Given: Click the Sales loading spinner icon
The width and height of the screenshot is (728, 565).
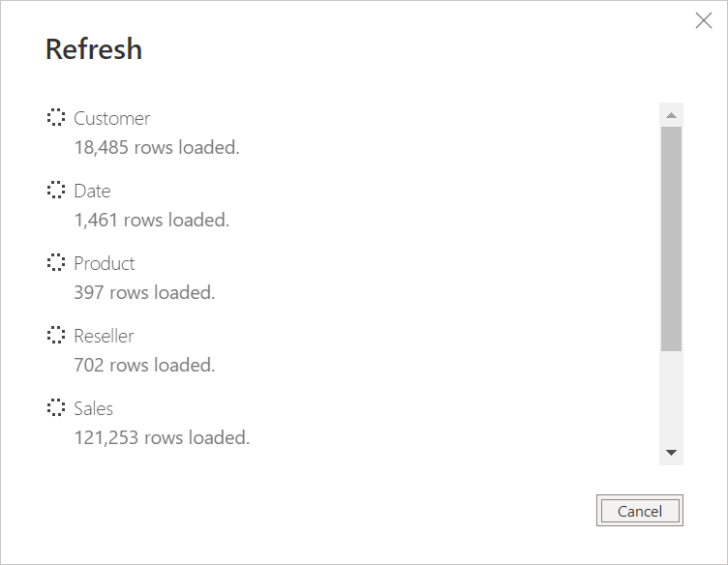Looking at the screenshot, I should pos(56,407).
